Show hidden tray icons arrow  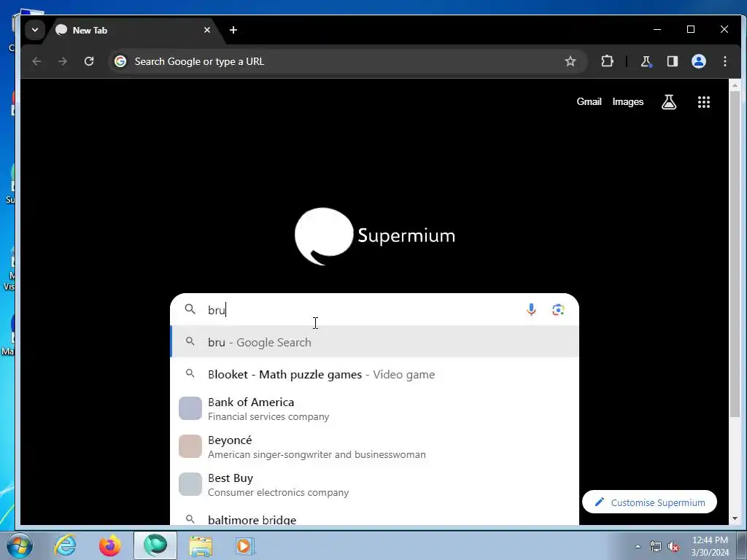pyautogui.click(x=638, y=546)
